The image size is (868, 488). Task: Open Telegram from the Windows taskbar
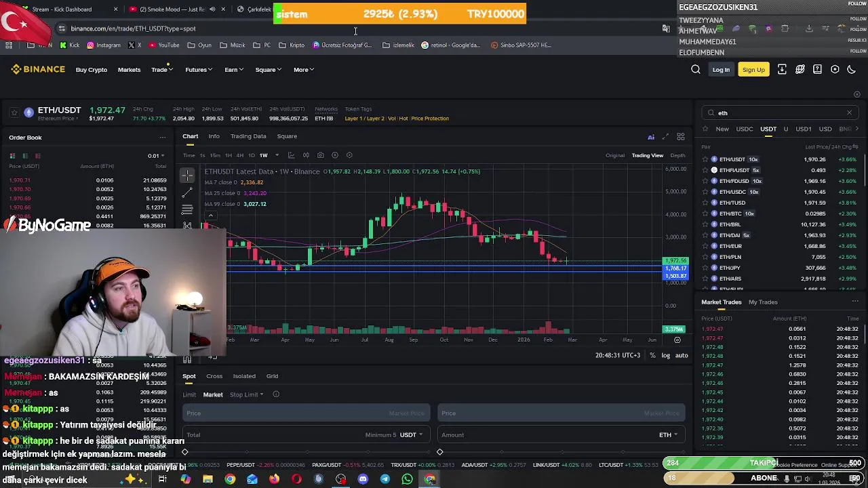click(384, 479)
